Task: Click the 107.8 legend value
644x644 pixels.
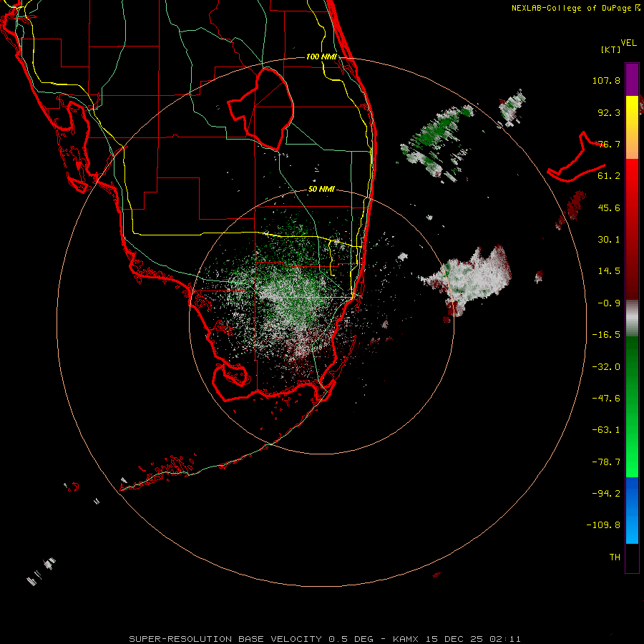Action: pos(606,80)
